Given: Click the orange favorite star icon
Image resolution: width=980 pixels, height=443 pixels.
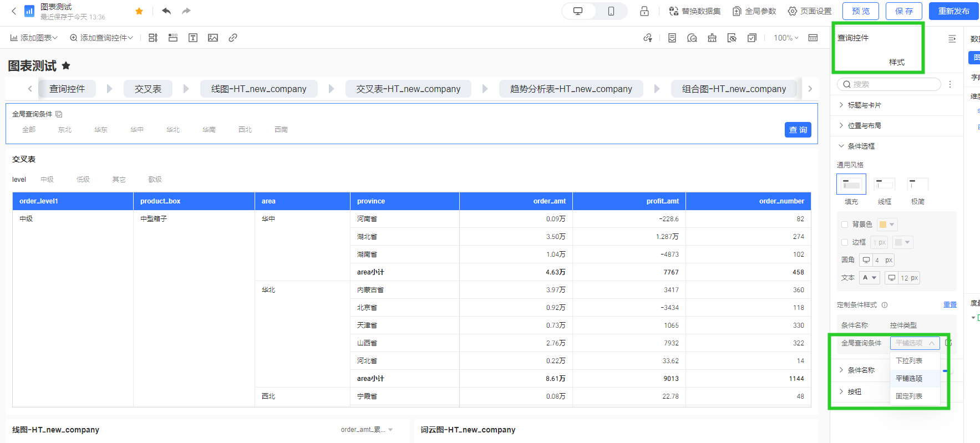Looking at the screenshot, I should pyautogui.click(x=139, y=11).
